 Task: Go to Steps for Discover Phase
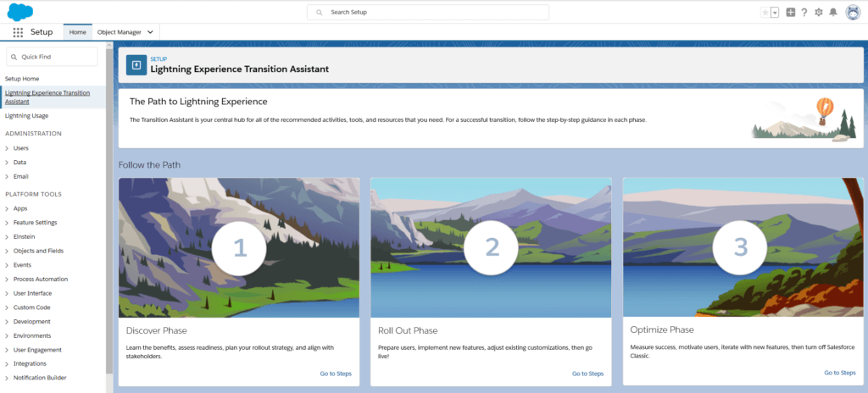336,374
